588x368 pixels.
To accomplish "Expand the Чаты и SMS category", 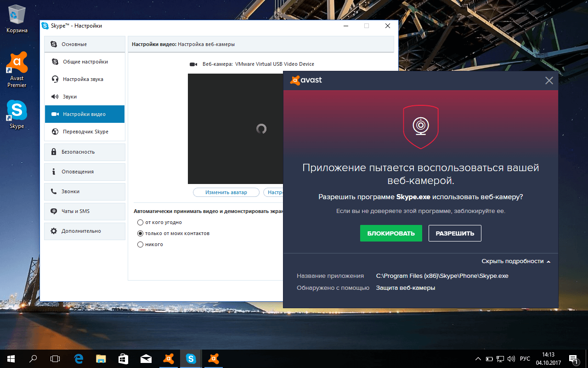I will click(85, 211).
